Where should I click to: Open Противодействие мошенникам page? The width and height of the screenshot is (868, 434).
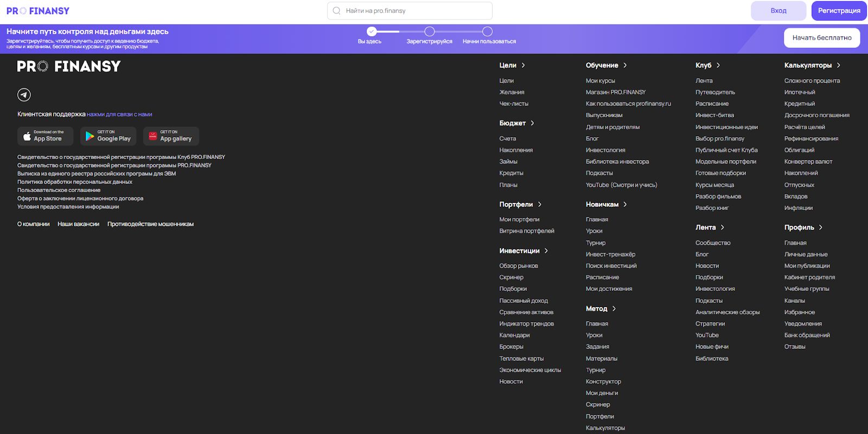(x=150, y=224)
